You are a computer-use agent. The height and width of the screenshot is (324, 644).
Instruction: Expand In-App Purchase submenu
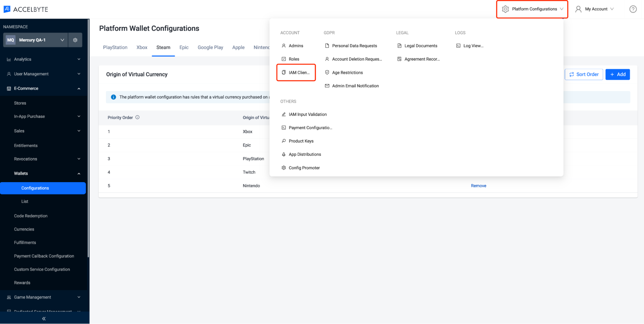[x=79, y=116]
